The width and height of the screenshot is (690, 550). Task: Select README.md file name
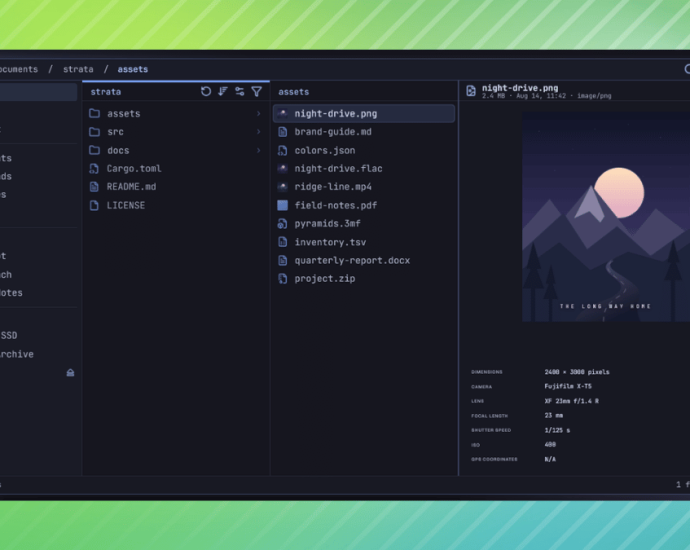click(131, 187)
